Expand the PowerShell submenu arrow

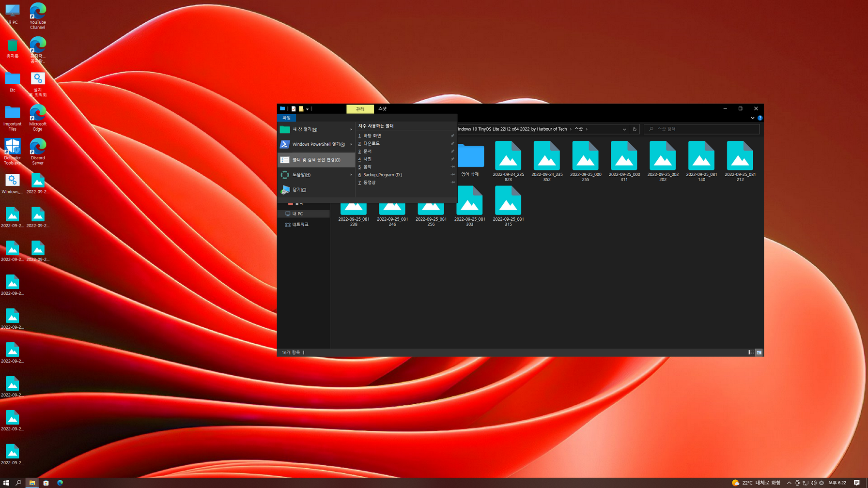(351, 144)
